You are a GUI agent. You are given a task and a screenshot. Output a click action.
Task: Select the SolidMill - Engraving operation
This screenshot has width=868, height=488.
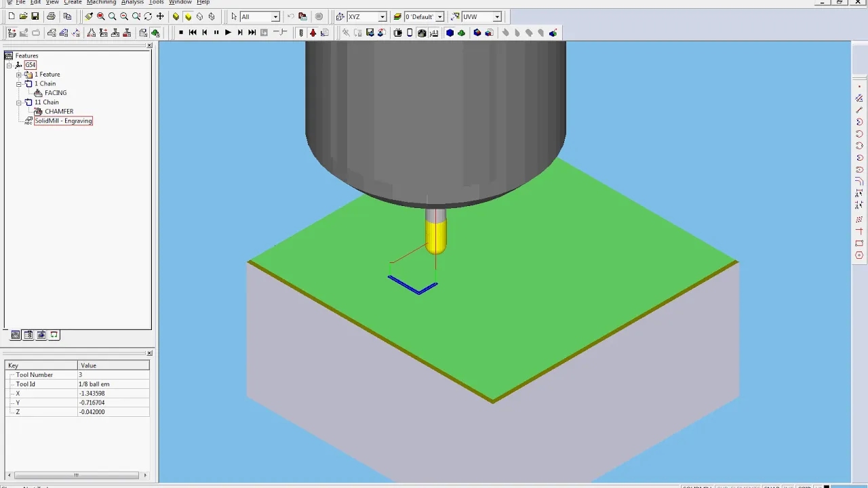(63, 121)
